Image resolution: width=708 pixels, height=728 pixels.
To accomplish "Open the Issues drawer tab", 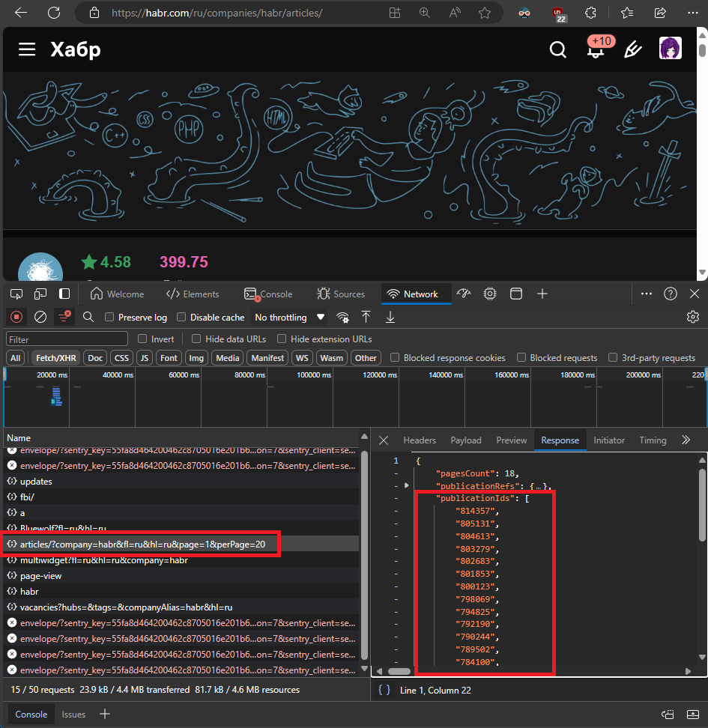I will [73, 714].
